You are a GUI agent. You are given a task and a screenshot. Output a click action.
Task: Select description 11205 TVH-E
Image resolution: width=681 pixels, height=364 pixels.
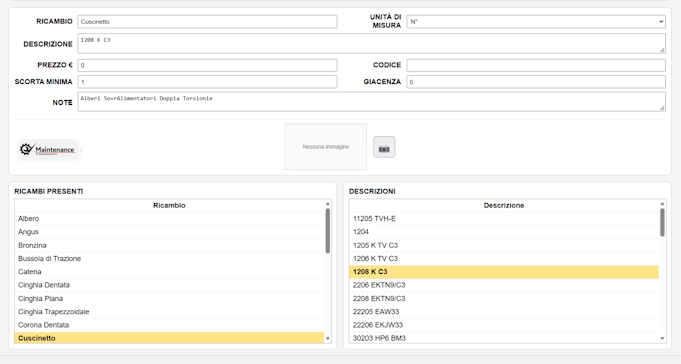pos(504,218)
